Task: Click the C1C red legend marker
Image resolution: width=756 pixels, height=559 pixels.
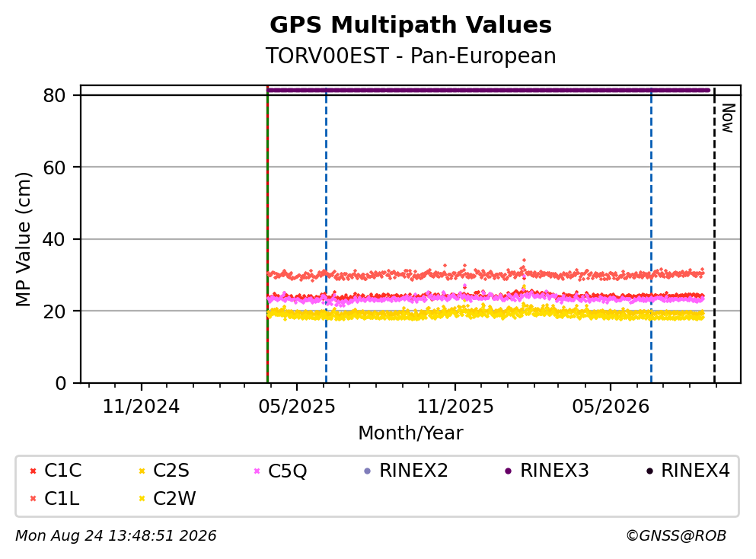Action: pos(33,471)
